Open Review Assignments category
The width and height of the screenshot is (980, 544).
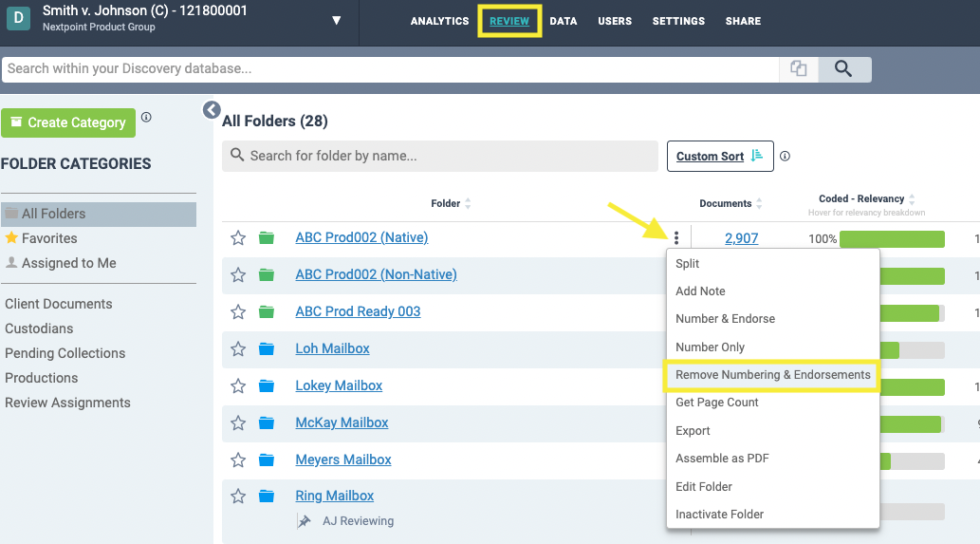tap(67, 403)
